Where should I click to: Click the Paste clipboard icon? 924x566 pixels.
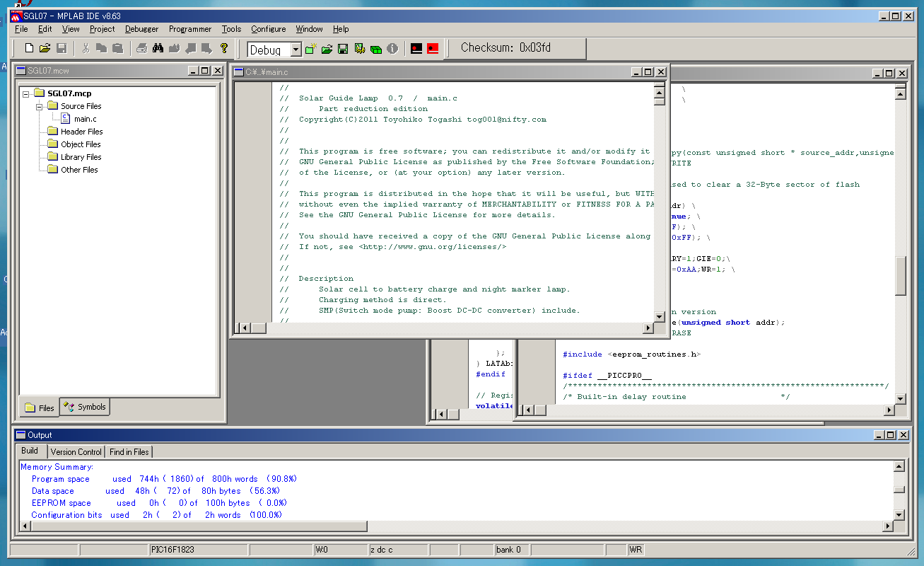pos(118,49)
